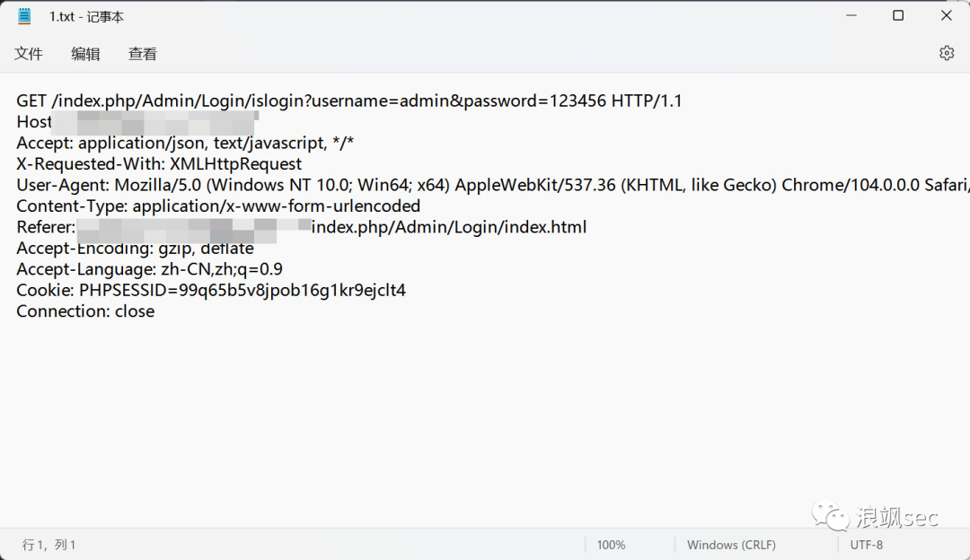Click the User-Agent header line
Viewport: 970px width, 560px height.
[x=492, y=185]
